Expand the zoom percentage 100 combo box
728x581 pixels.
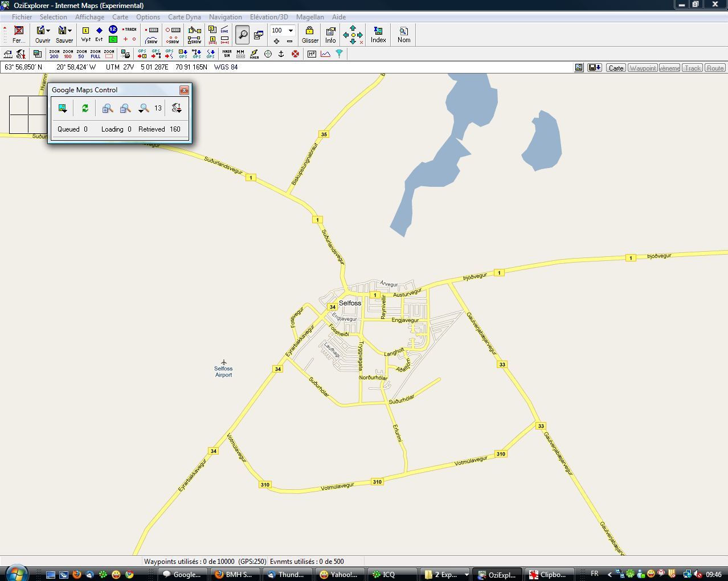[x=291, y=30]
